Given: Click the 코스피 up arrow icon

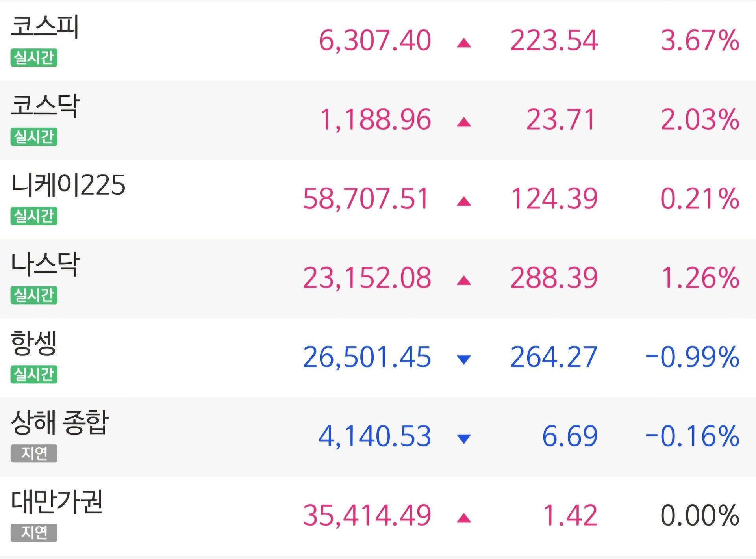Looking at the screenshot, I should tap(464, 43).
